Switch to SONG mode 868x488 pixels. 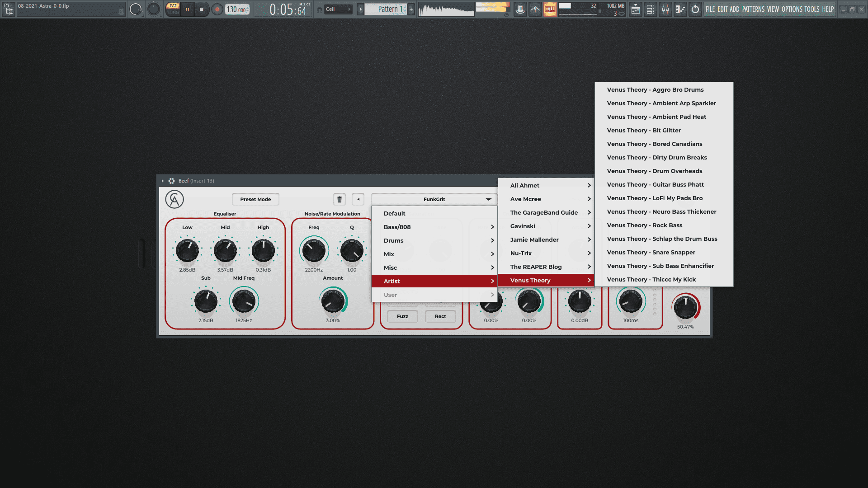[x=173, y=12]
